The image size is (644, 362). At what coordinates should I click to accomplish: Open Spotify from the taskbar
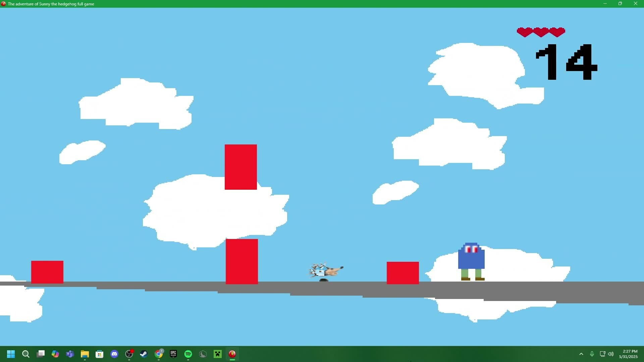tap(188, 354)
